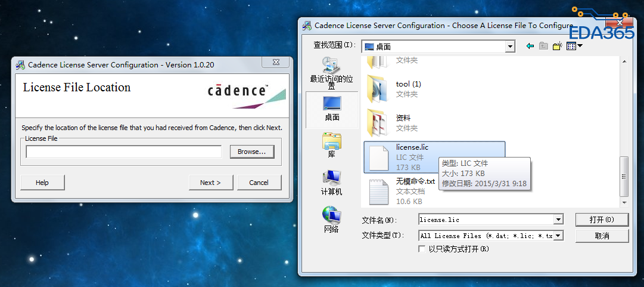The width and height of the screenshot is (644, 287).
Task: Click the up one level folder icon
Action: (x=543, y=46)
